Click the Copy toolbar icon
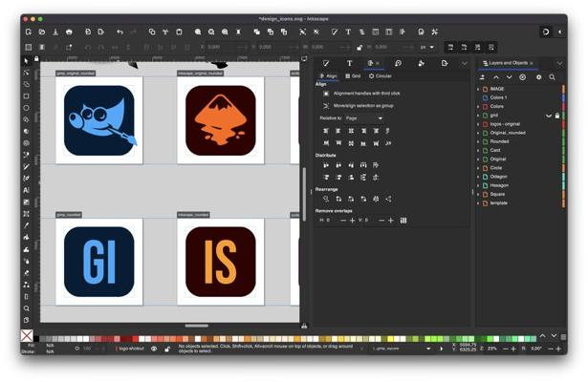This screenshot has width=588, height=382. (x=152, y=32)
